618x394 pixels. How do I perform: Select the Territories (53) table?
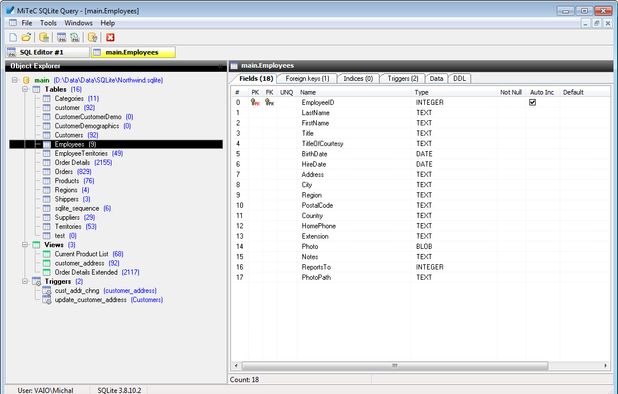point(76,227)
